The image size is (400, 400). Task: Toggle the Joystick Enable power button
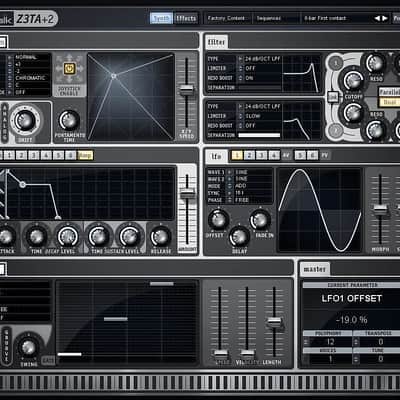coord(69,69)
